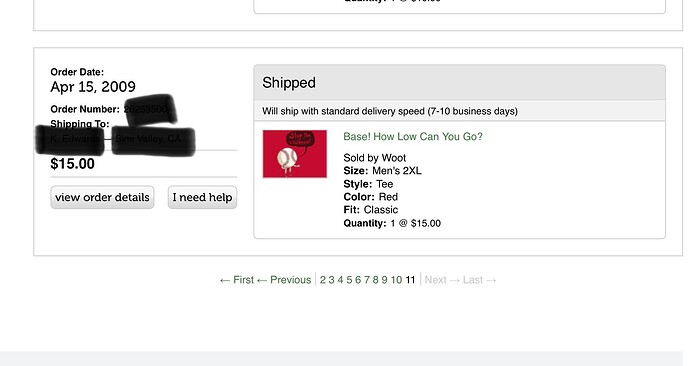Jump to page 6 in pagination

(x=358, y=280)
